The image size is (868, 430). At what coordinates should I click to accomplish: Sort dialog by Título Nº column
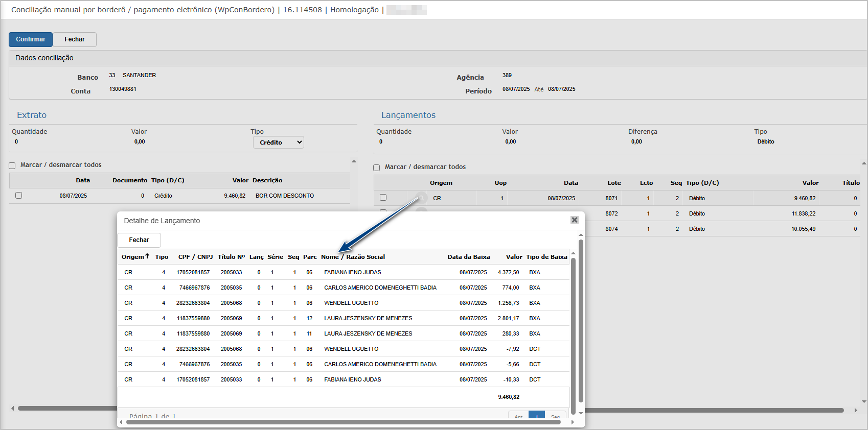[232, 257]
